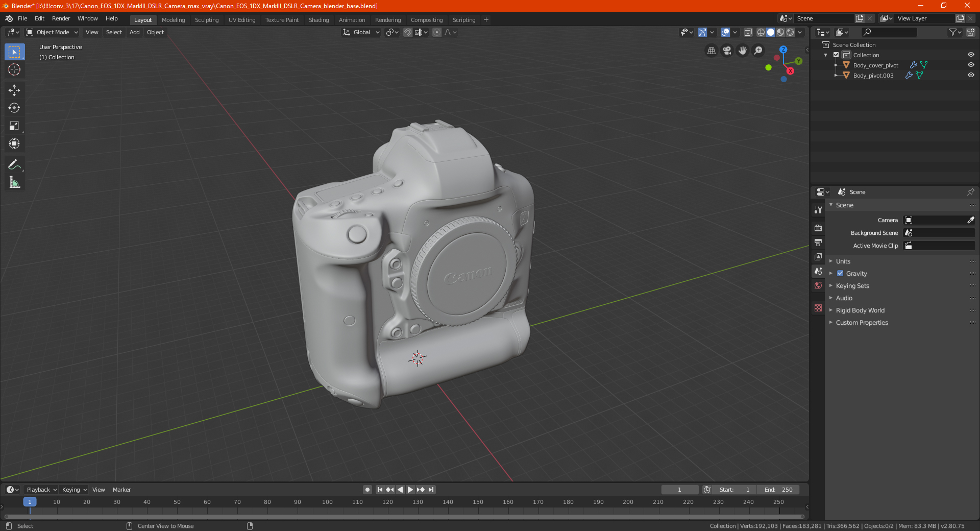This screenshot has width=980, height=531.
Task: Switch to the Shading workspace tab
Action: [318, 20]
